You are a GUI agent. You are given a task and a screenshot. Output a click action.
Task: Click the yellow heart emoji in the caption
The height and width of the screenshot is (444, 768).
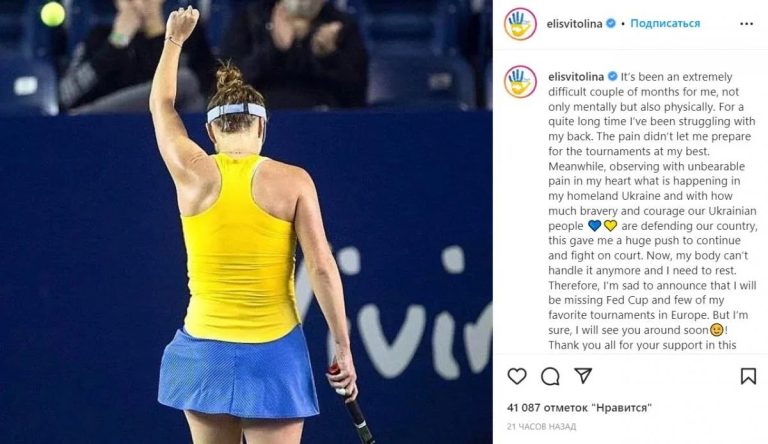coord(610,226)
